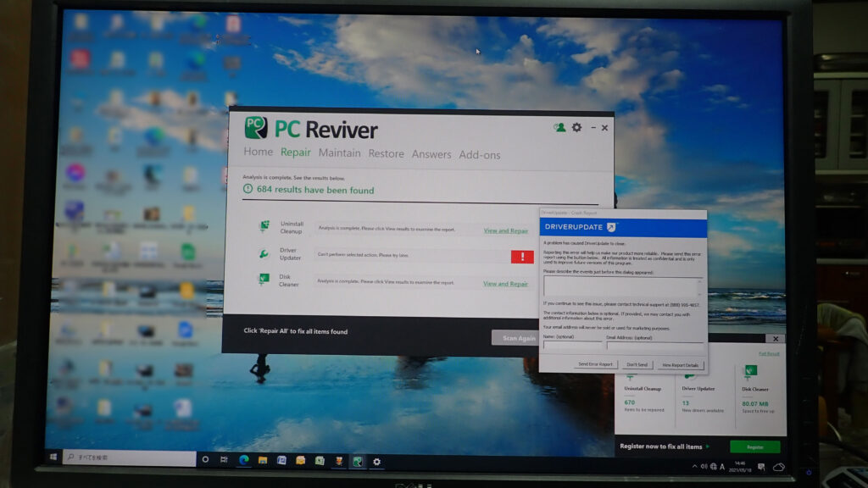The width and height of the screenshot is (868, 488).
Task: Go to the Add-ons tab
Action: point(480,155)
